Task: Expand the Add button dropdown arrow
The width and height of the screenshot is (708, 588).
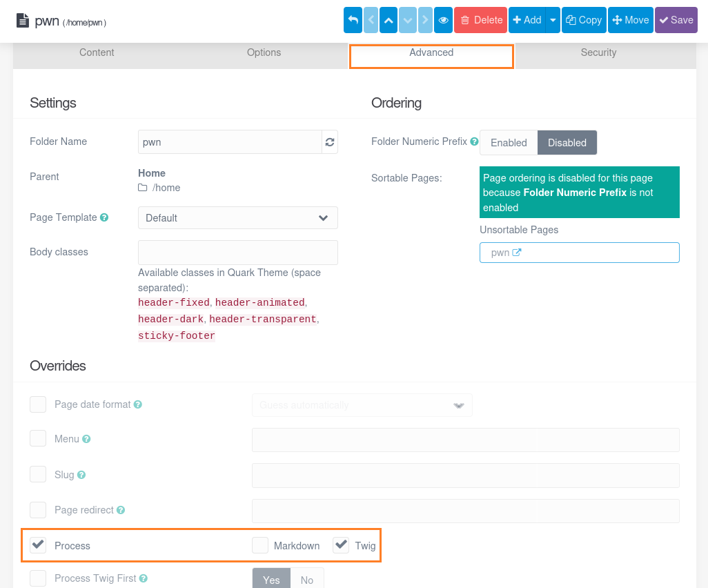Action: 553,20
